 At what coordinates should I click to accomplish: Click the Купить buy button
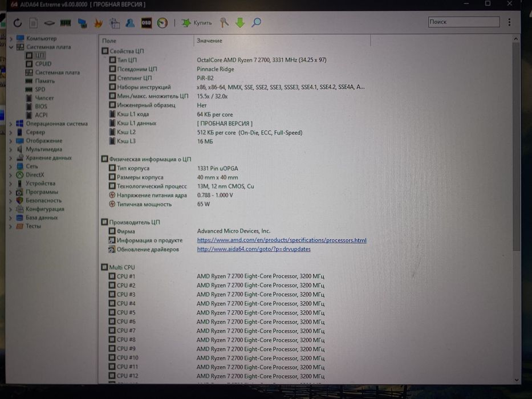point(197,23)
